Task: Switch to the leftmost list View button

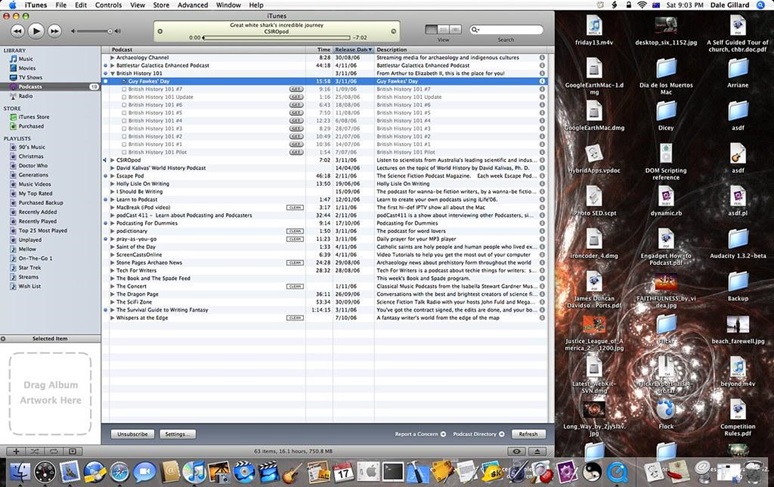Action: click(431, 30)
